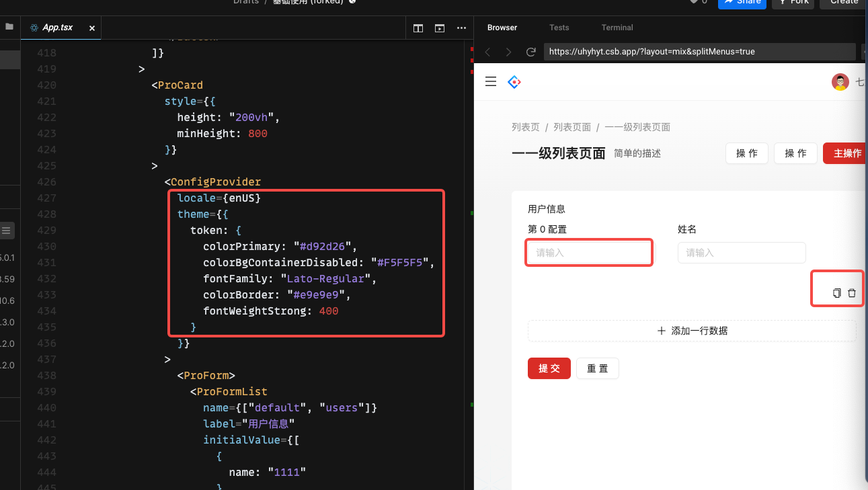The height and width of the screenshot is (490, 868).
Task: Switch to the Tests tab
Action: coord(559,28)
